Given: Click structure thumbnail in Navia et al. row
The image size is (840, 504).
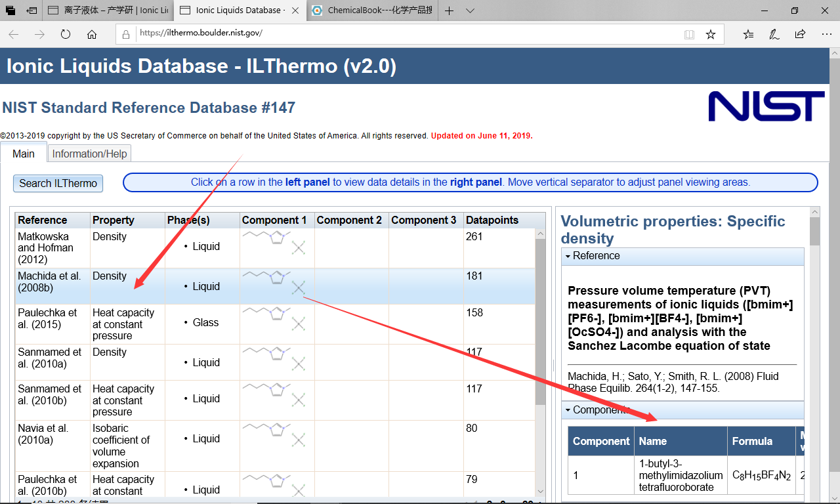Looking at the screenshot, I should (x=275, y=434).
